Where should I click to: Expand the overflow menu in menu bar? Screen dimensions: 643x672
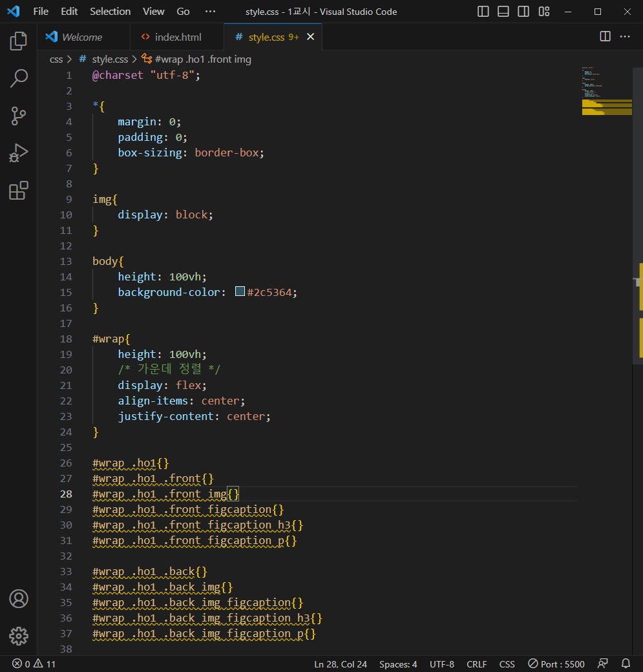pos(210,12)
